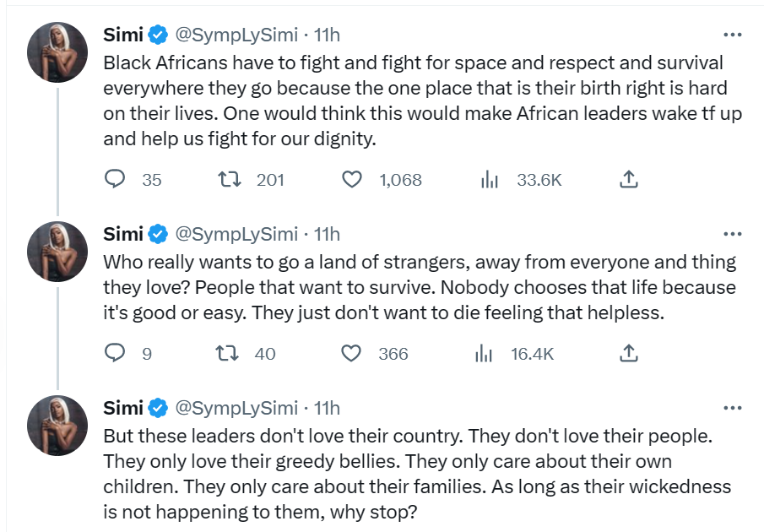Like the second tweet with 366 likes

point(351,354)
